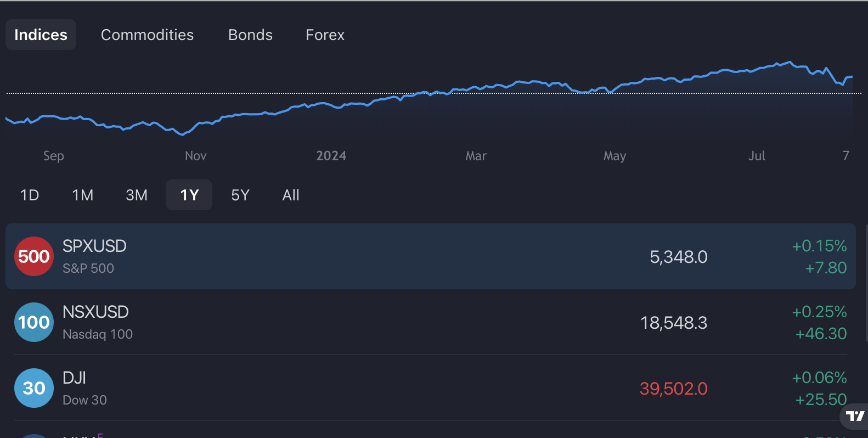This screenshot has width=868, height=438.
Task: Switch to the Commodities tab
Action: (x=147, y=35)
